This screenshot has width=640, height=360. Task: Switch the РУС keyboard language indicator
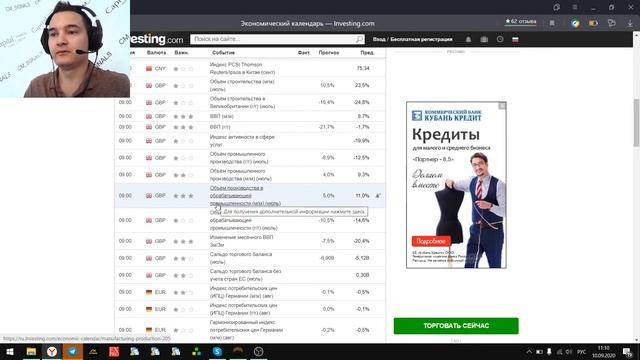pos(582,352)
